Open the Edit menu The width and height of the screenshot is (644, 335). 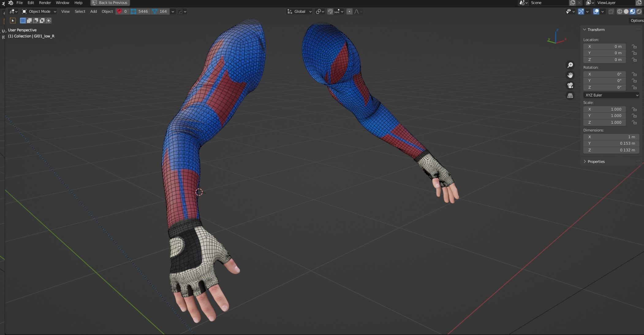pyautogui.click(x=31, y=3)
